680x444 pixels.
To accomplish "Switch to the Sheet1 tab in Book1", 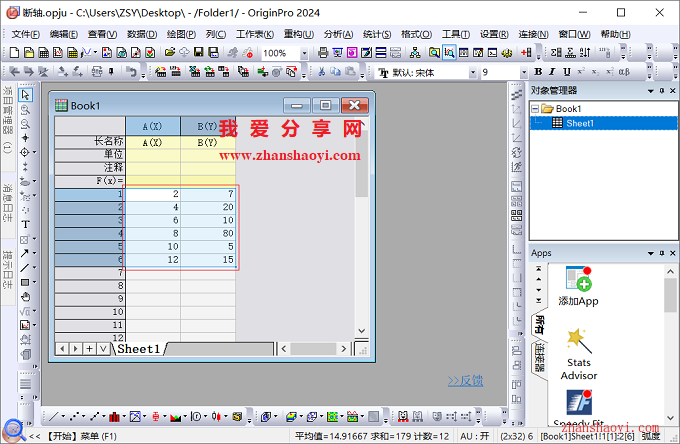I will [x=138, y=349].
